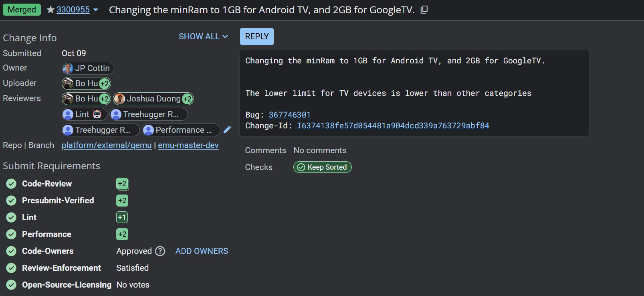Open change number 3300955 dropdown arrow
The width and height of the screenshot is (644, 296).
(96, 10)
